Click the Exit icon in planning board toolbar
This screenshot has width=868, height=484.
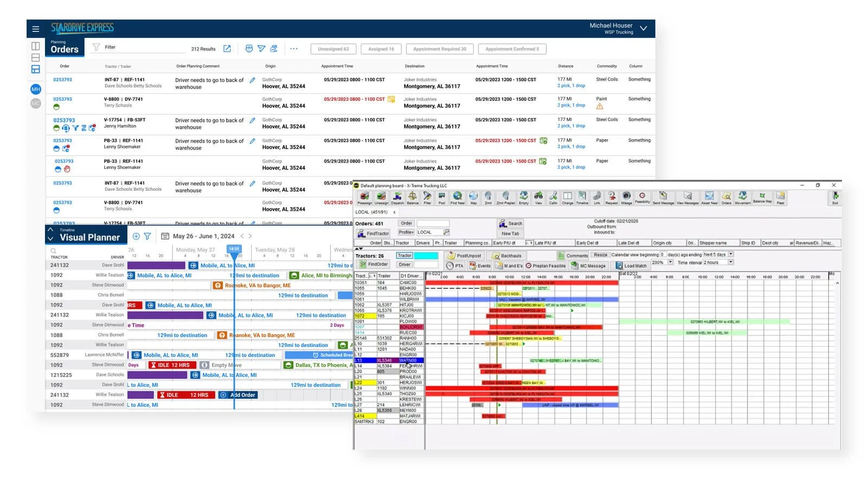(x=835, y=198)
